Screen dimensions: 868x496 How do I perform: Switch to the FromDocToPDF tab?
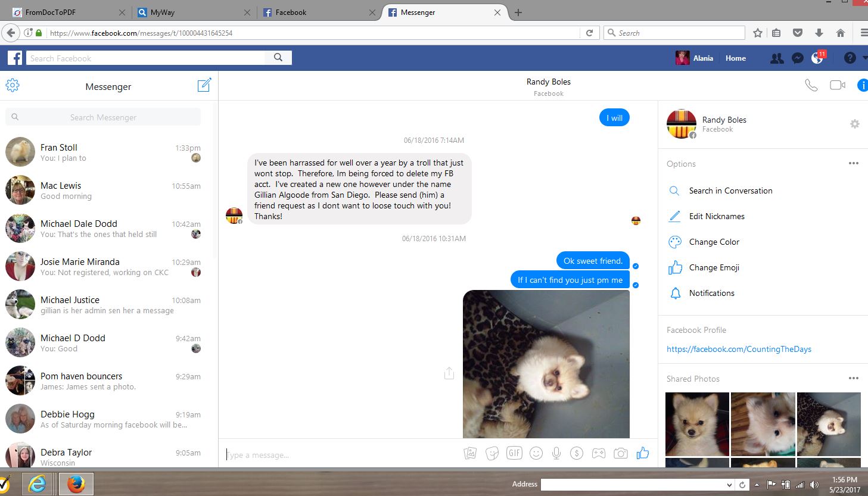[70, 13]
